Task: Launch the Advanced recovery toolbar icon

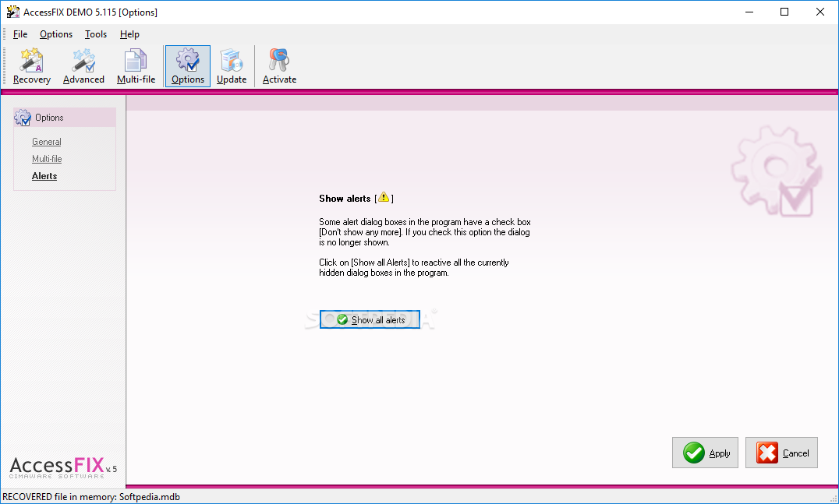Action: (83, 66)
